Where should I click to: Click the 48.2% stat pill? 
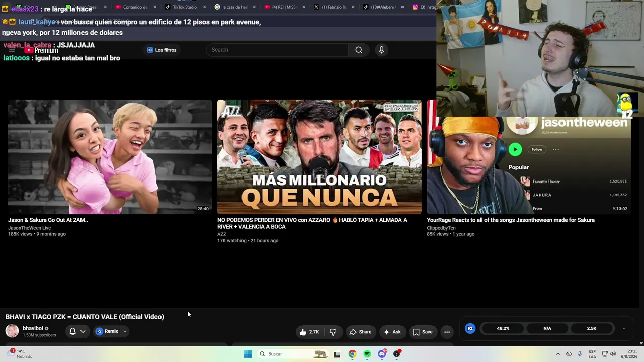pyautogui.click(x=503, y=328)
